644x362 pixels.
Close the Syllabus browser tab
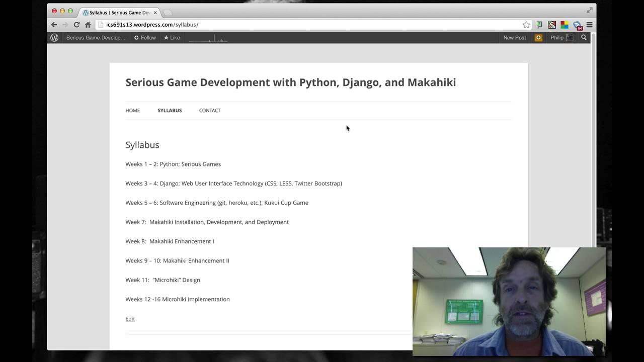pos(155,13)
